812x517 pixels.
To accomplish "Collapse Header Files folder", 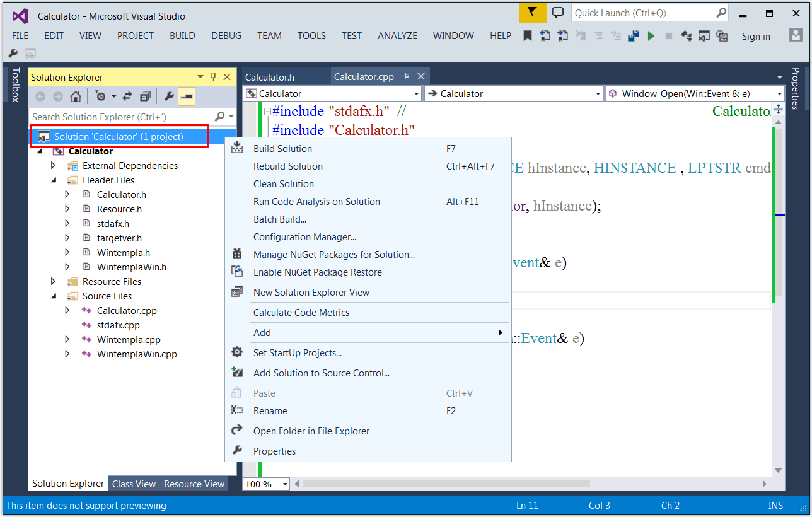I will click(54, 180).
